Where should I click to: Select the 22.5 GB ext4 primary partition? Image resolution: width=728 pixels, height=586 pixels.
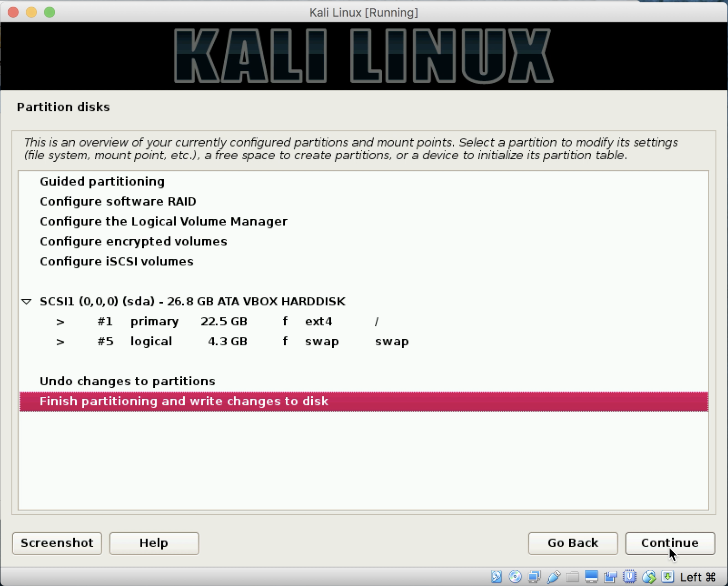tap(364, 322)
